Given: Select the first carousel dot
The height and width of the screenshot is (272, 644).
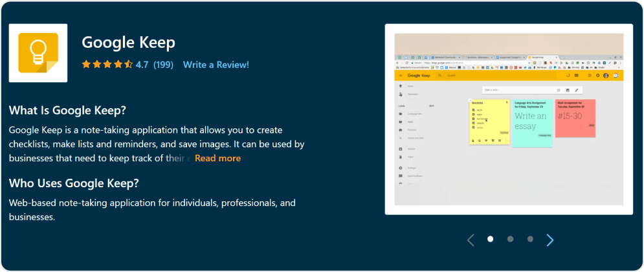Looking at the screenshot, I should click(x=490, y=239).
